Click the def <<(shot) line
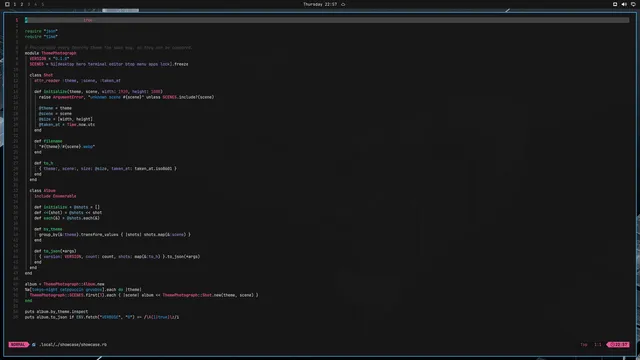The height and width of the screenshot is (360, 640). [x=68, y=213]
